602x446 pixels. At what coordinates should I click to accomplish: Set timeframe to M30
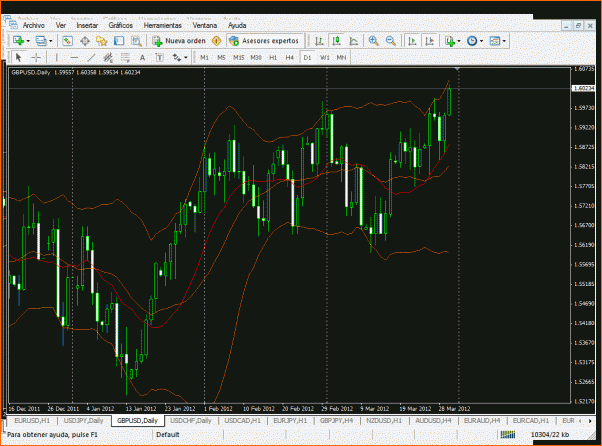pyautogui.click(x=256, y=58)
